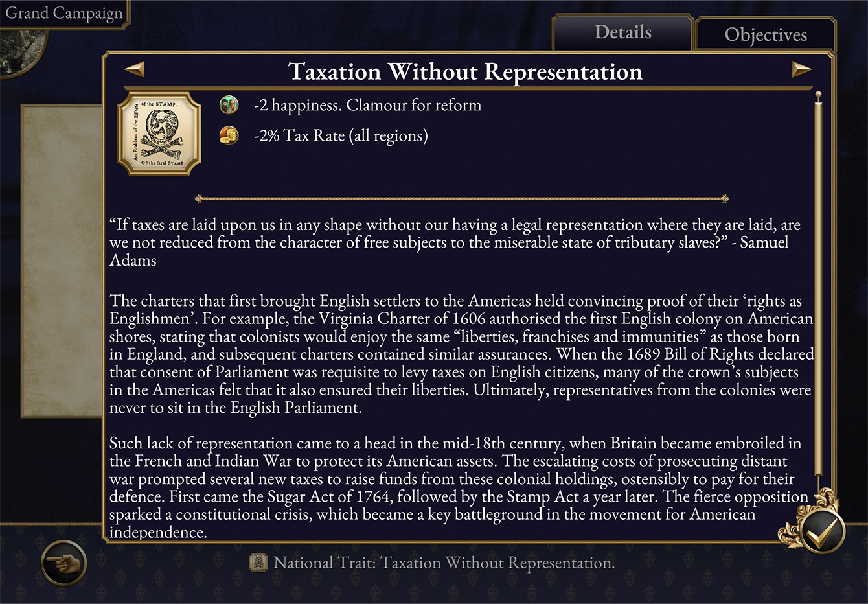This screenshot has height=604, width=868.
Task: Click the round emblem under Grand Campaign
Action: pyautogui.click(x=21, y=51)
